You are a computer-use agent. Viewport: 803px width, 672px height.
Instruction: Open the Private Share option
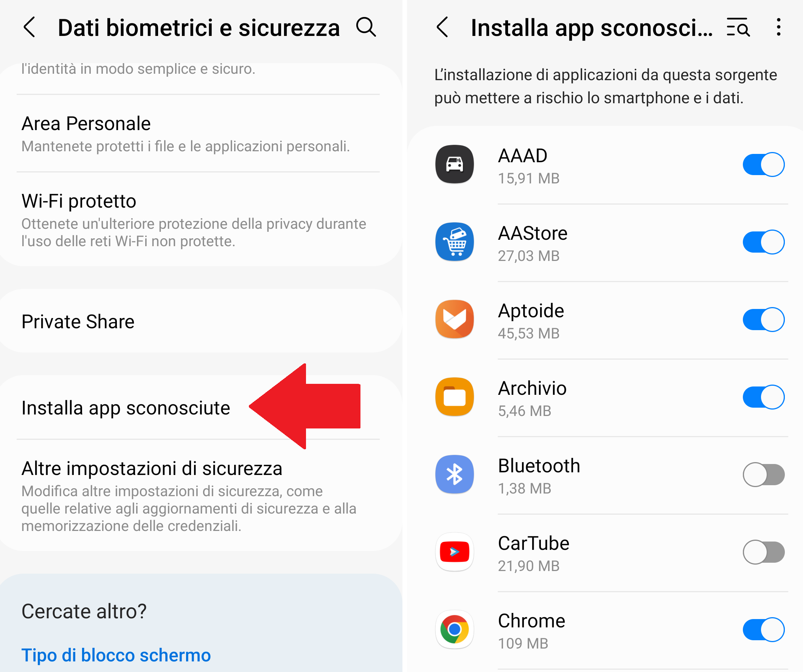click(78, 321)
